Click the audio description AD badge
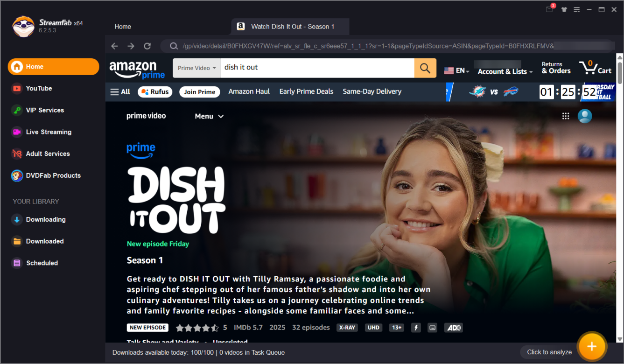This screenshot has width=624, height=364. click(x=453, y=328)
